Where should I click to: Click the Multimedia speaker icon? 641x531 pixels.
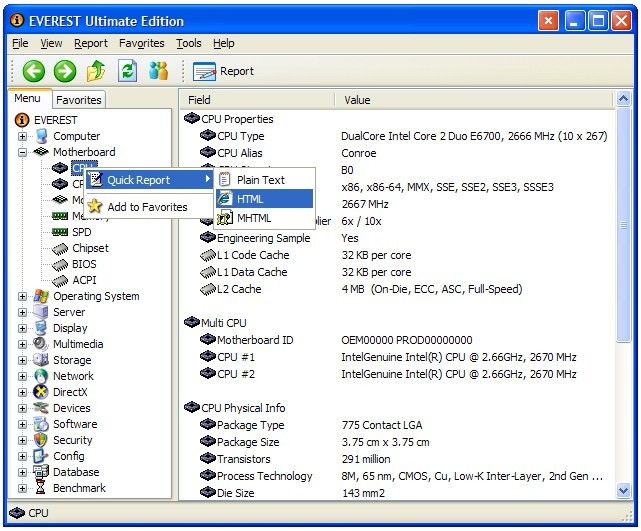[x=41, y=344]
